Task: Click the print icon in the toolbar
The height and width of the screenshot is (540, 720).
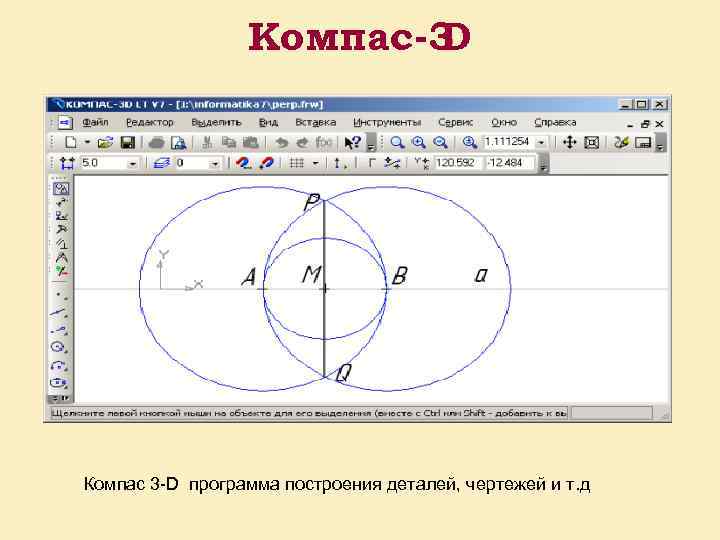Action: click(x=157, y=143)
